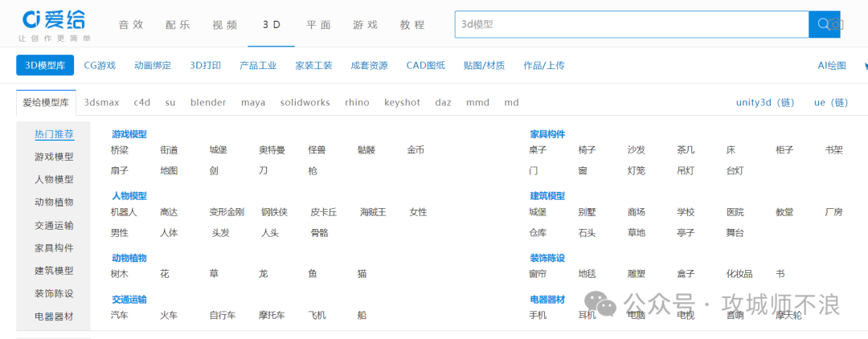The image size is (868, 339).
Task: Switch to rhino tab
Action: [x=357, y=102]
